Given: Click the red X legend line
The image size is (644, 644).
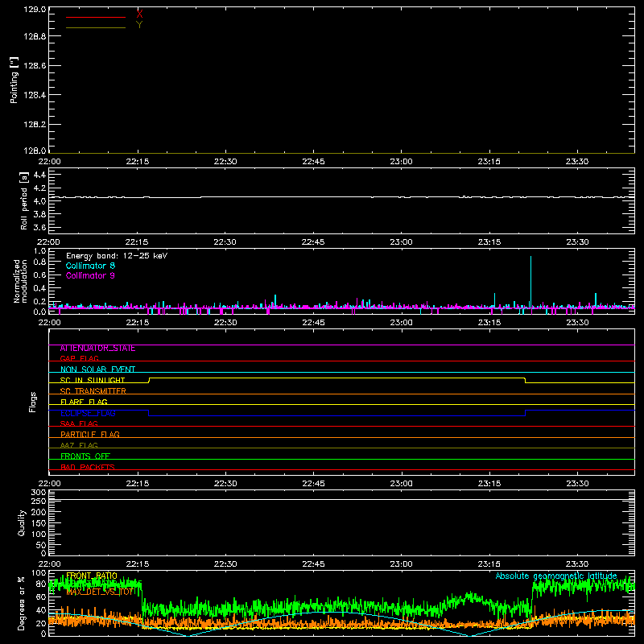Looking at the screenshot, I should tap(96, 17).
